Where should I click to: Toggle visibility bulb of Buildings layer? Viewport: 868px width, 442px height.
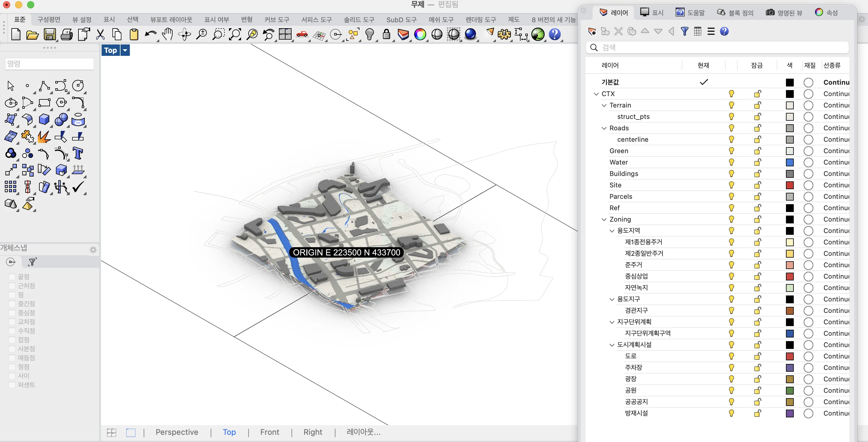tap(732, 174)
